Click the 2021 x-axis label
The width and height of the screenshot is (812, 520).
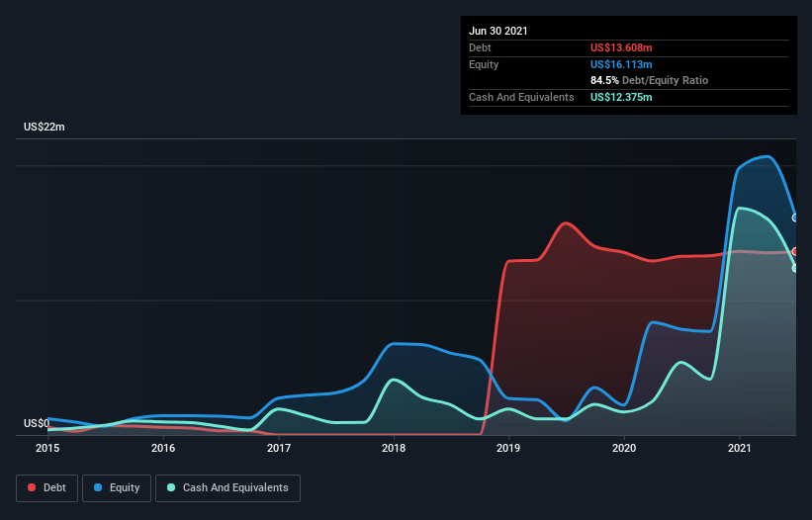click(740, 448)
